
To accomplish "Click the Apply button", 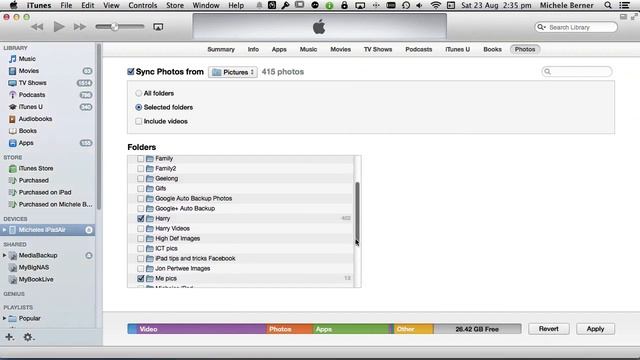I will tap(595, 329).
